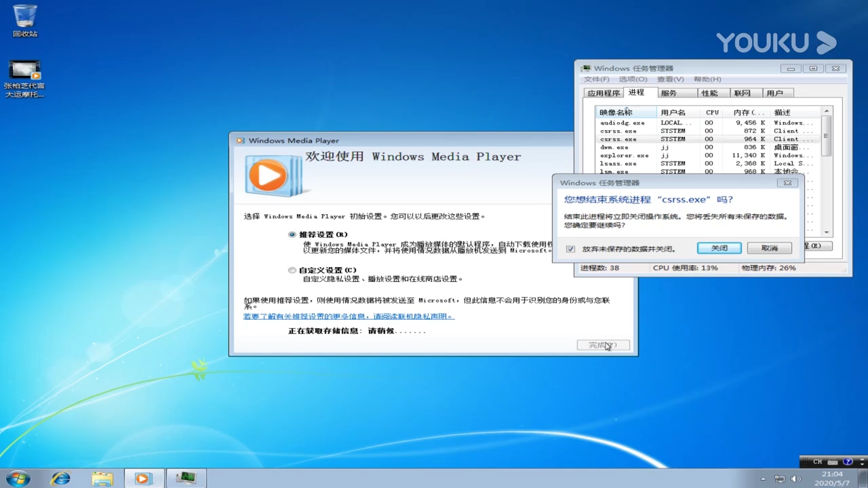868x488 pixels.
Task: Open volume speaker tray icon
Action: tap(796, 479)
